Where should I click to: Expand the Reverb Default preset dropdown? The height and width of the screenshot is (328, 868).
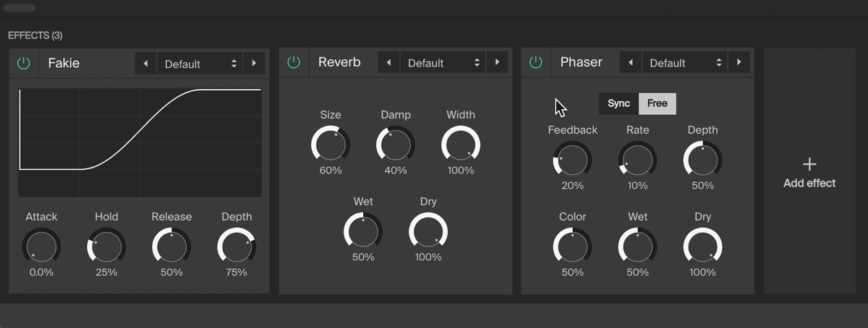click(443, 63)
